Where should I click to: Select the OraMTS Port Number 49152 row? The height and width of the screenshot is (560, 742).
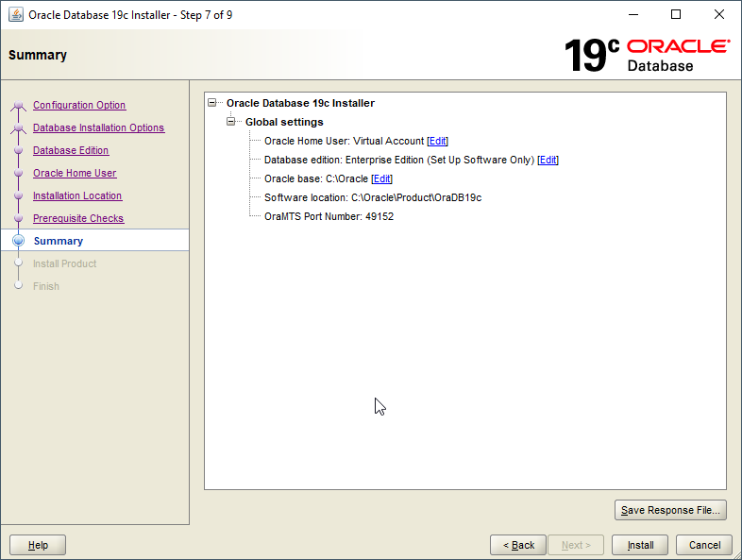(329, 217)
